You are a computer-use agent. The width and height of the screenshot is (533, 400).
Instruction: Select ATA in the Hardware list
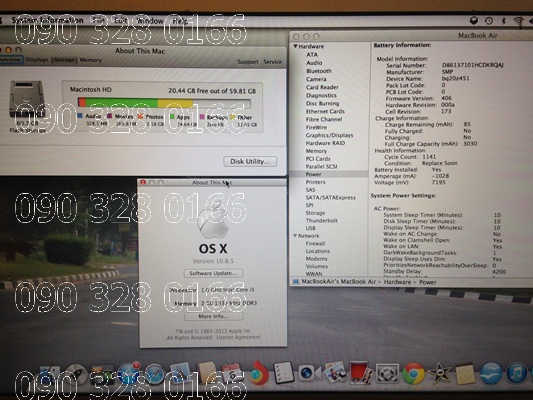[312, 54]
